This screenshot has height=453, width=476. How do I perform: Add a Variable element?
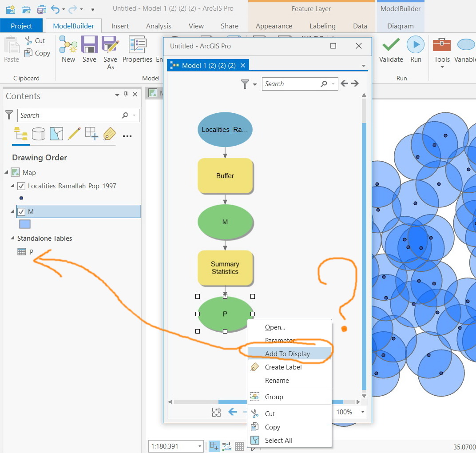[465, 49]
